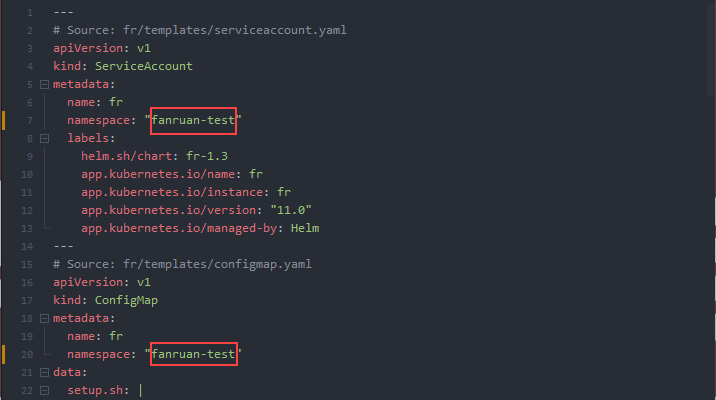Click the fanruan-test namespace value on line 7
The width and height of the screenshot is (716, 400).
click(x=193, y=120)
